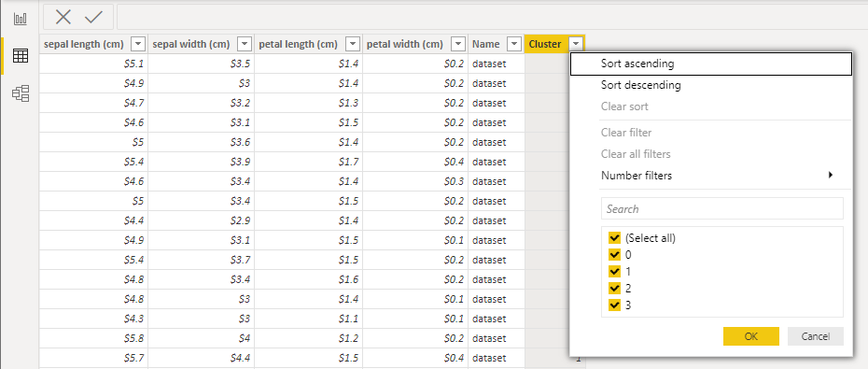The image size is (868, 369).
Task: Select petal length cell $1.2
Action: pyautogui.click(x=308, y=338)
